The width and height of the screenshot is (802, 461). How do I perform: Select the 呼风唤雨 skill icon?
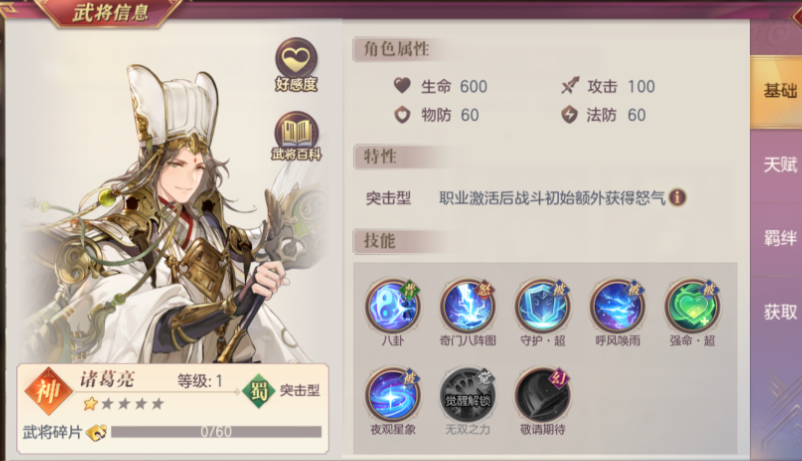pos(617,306)
